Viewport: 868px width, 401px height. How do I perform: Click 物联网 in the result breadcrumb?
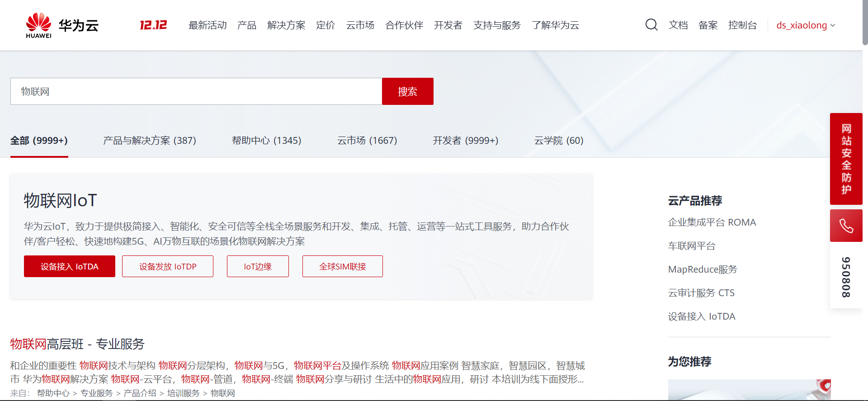(223, 393)
